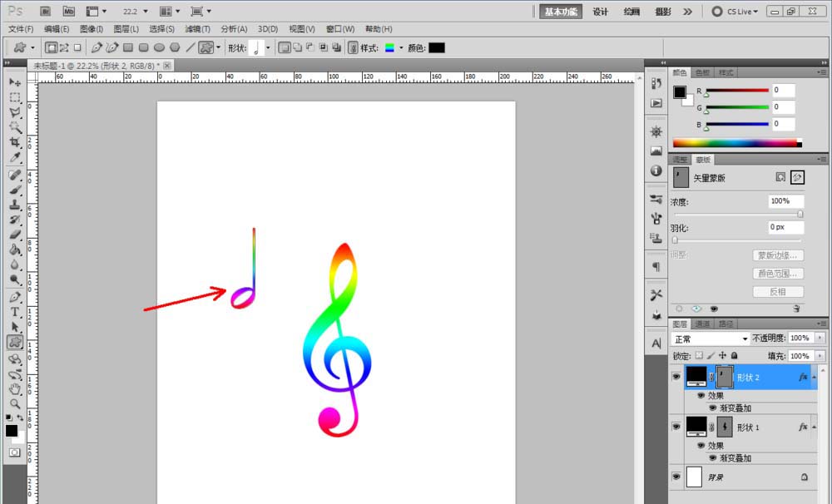
Task: Select the Quick Selection tool
Action: [x=15, y=127]
